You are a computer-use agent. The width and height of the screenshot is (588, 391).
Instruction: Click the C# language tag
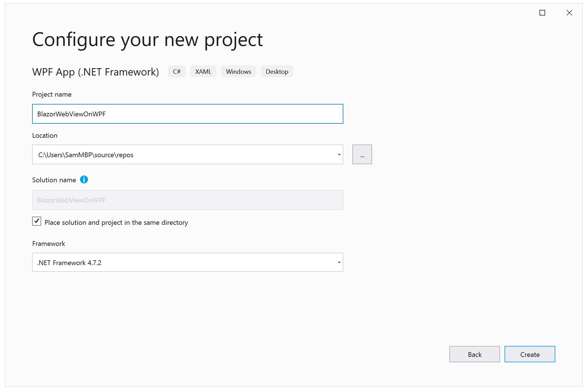177,72
